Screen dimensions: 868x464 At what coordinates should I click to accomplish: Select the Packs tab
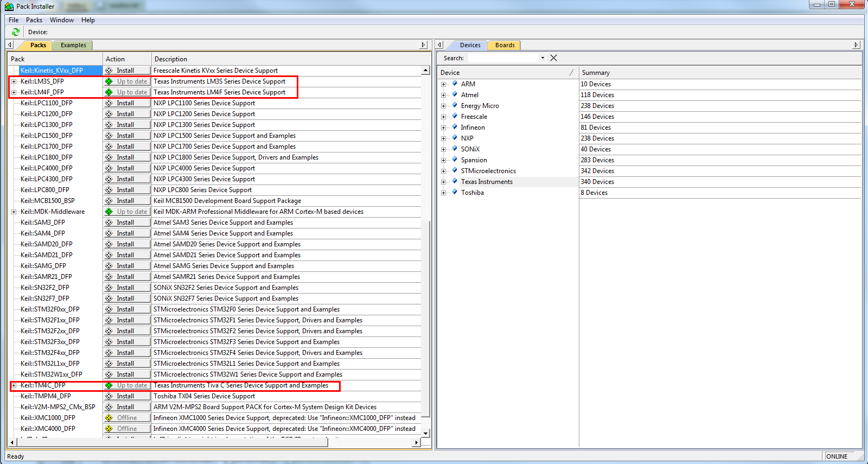pyautogui.click(x=38, y=45)
